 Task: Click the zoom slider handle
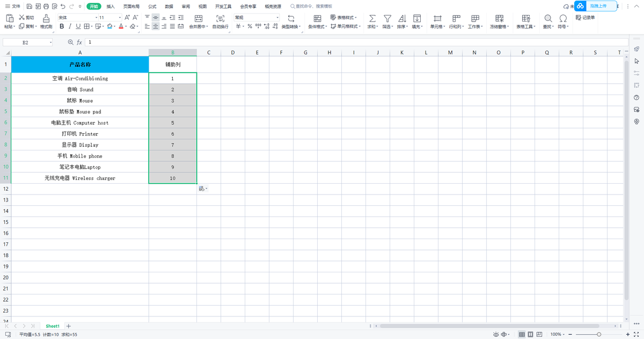(599, 334)
